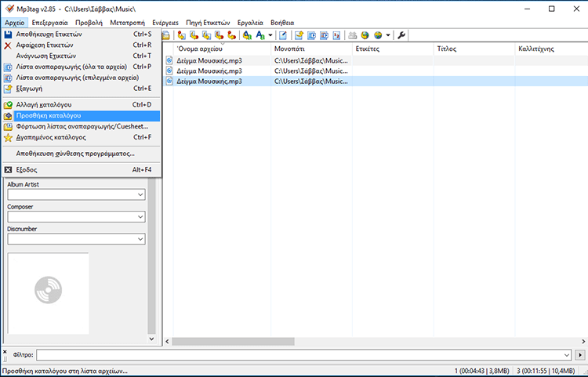Click the Text file - Tag toolbar icon
This screenshot has width=588, height=377.
[220, 35]
